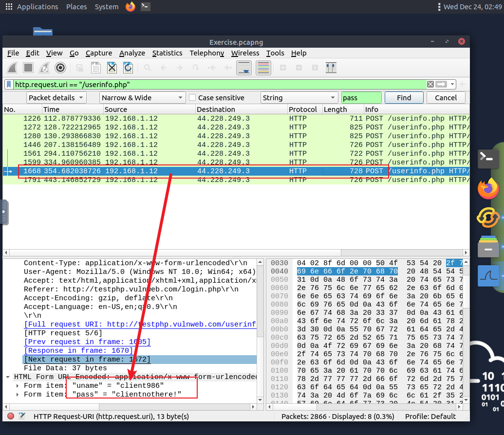The height and width of the screenshot is (435, 504).
Task: Select packet number 1226 row
Action: [236, 119]
